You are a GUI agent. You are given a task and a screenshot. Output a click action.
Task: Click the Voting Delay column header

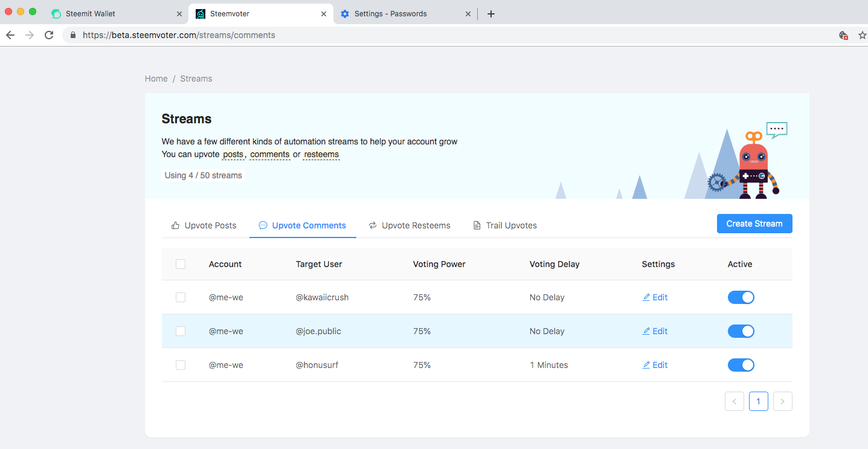click(555, 264)
